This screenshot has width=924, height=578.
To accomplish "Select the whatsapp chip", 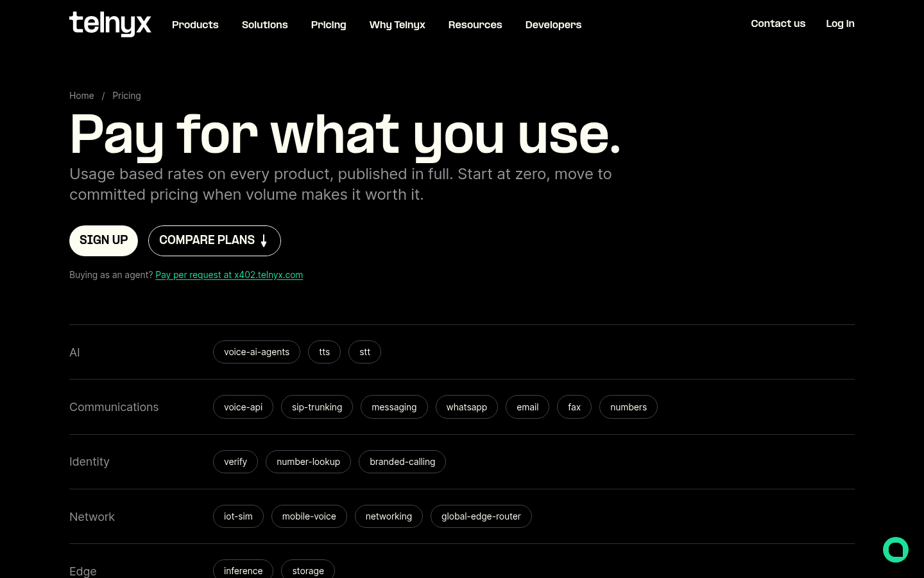I will (x=466, y=407).
